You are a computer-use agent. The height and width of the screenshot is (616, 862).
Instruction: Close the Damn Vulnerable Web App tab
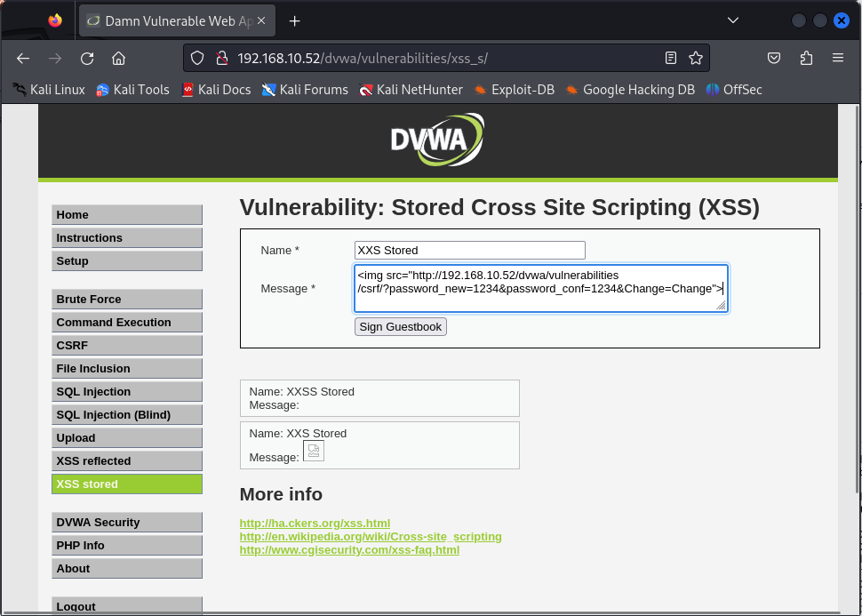pyautogui.click(x=261, y=21)
